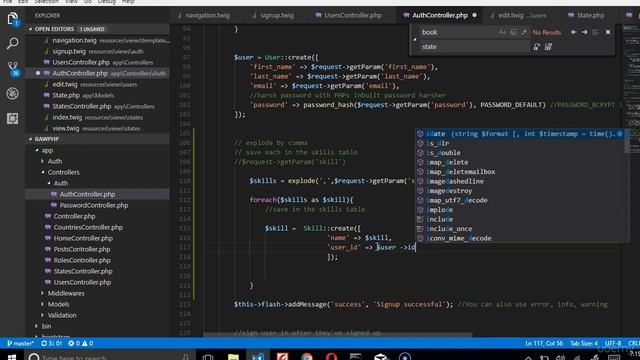Click the Windows Start button
The height and width of the screenshot is (360, 640).
point(12,357)
